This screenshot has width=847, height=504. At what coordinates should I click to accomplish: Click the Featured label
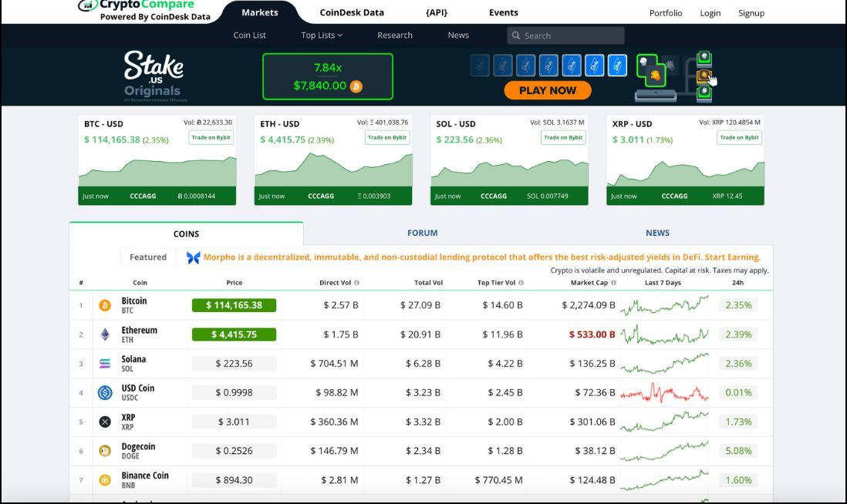(148, 257)
